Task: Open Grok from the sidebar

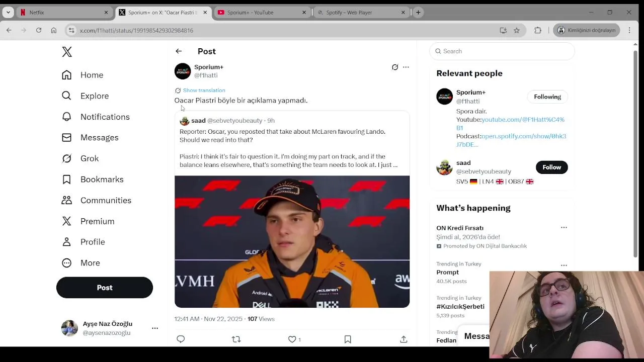Action: click(x=89, y=158)
